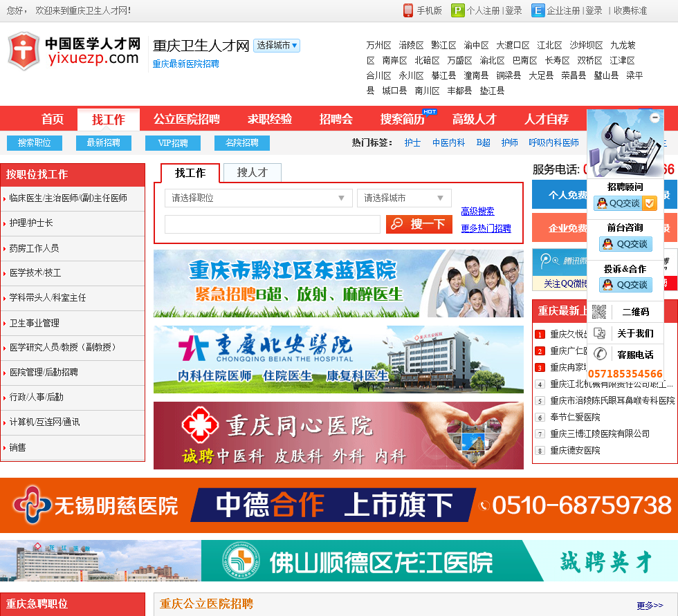The width and height of the screenshot is (678, 616).
Task: Open 重庆德安医院 list entry
Action: pyautogui.click(x=575, y=451)
